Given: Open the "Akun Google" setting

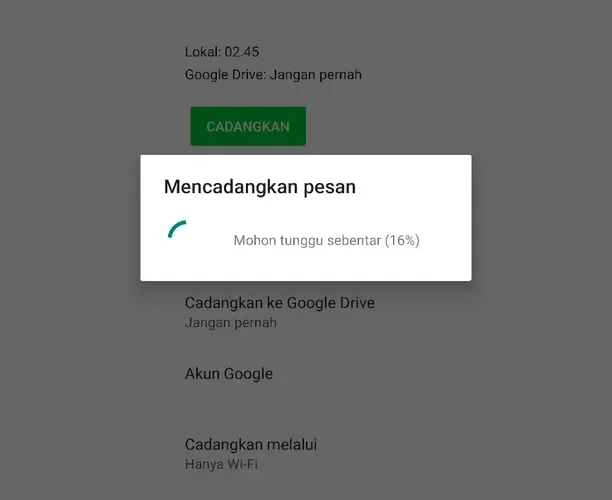Looking at the screenshot, I should click(229, 374).
